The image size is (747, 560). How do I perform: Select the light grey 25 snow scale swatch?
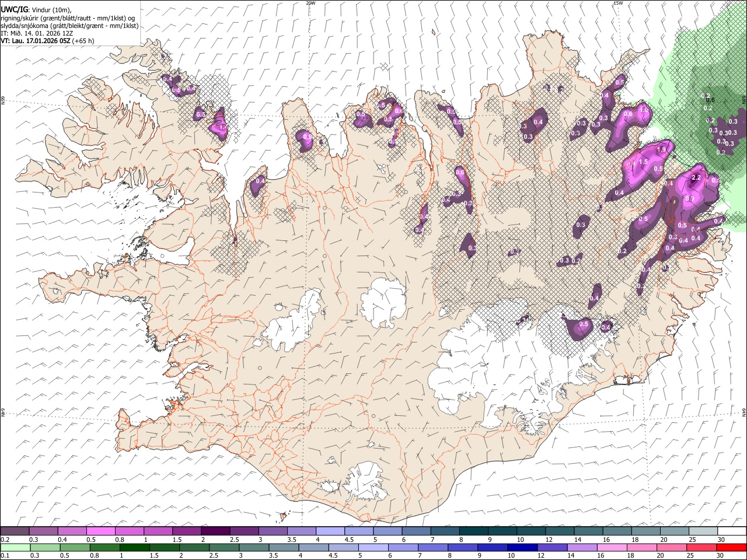(703, 531)
